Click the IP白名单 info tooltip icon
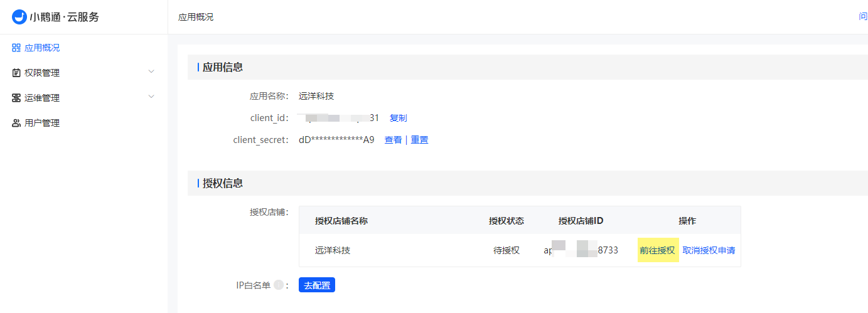Viewport: 868px width, 313px height. pos(279,285)
